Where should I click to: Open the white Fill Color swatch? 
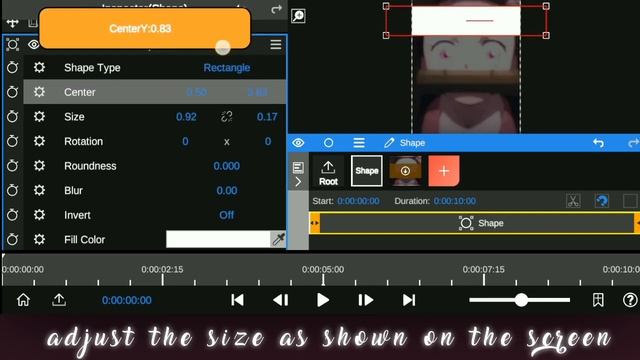[218, 239]
